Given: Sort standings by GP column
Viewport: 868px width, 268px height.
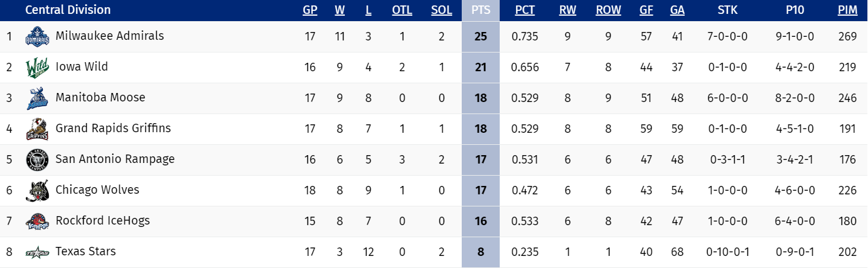Looking at the screenshot, I should pos(310,10).
